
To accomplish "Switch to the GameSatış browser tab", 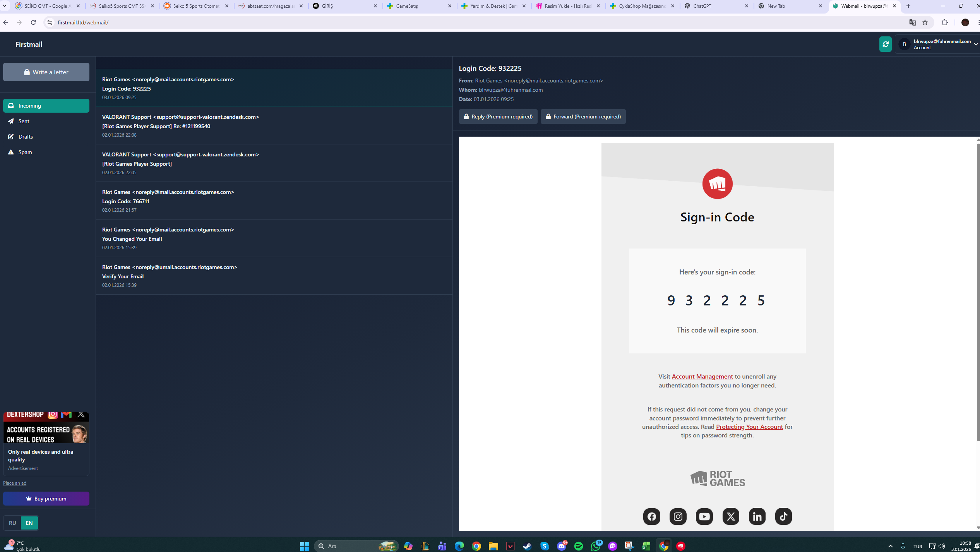I will pos(419,6).
